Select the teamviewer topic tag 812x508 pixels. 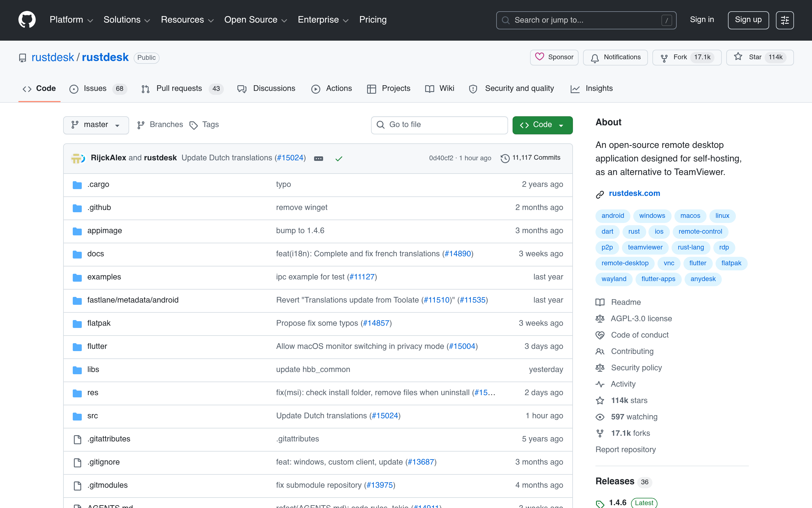[x=645, y=247]
